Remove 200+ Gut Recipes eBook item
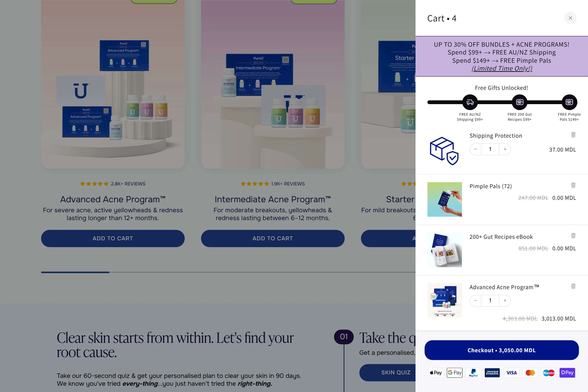 pyautogui.click(x=573, y=236)
